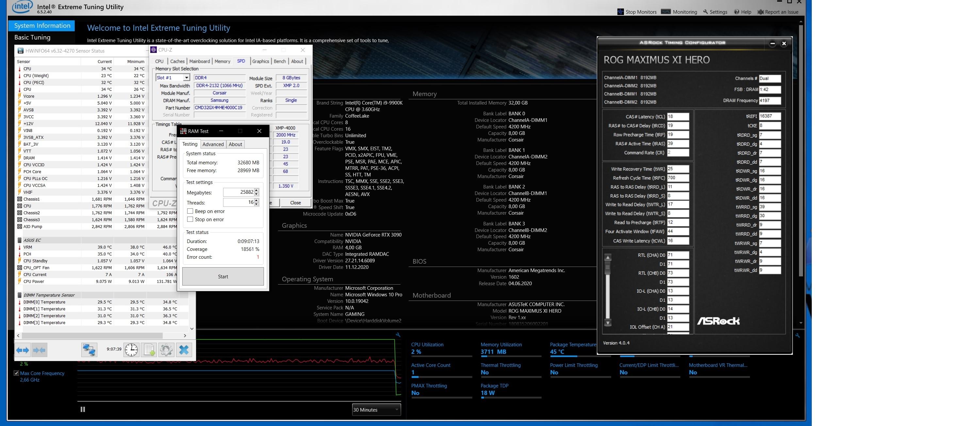Select System Information in XTU sidebar
980x426 pixels.
[42, 25]
